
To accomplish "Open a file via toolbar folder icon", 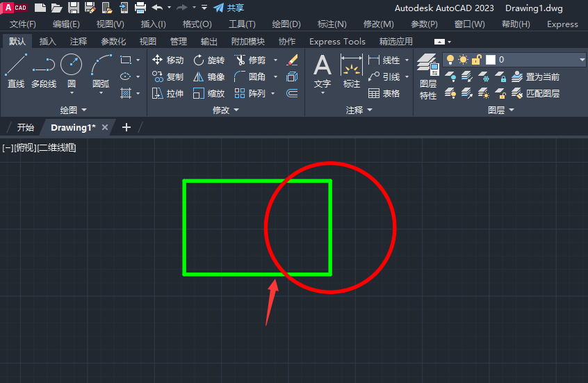I will point(56,8).
